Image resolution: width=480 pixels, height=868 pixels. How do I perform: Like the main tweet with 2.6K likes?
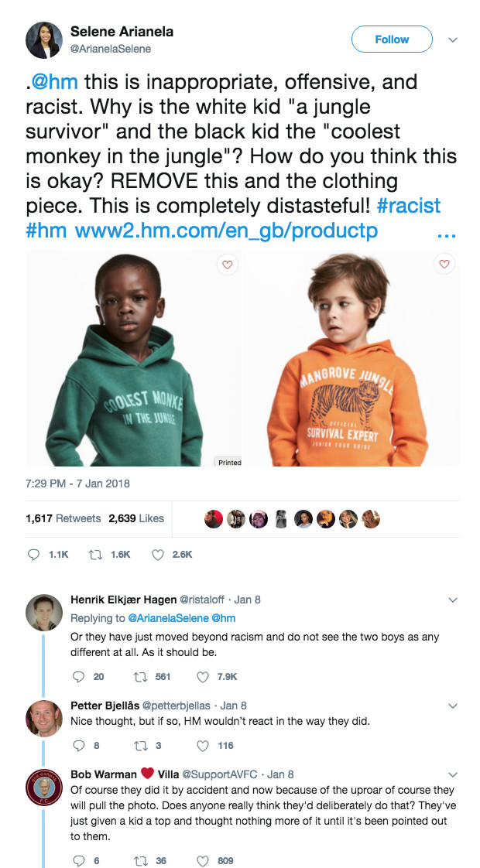point(158,555)
